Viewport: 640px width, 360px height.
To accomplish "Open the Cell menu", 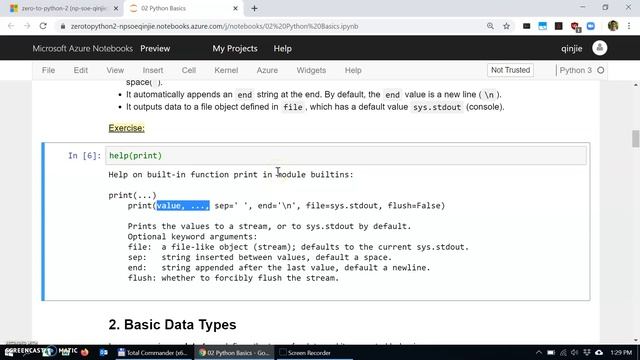I will coord(189,70).
